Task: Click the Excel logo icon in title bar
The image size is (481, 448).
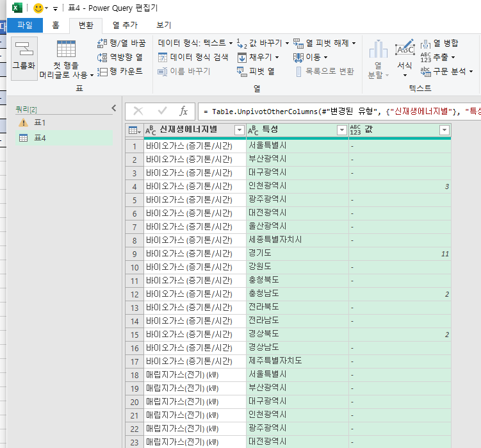Action: pyautogui.click(x=17, y=8)
